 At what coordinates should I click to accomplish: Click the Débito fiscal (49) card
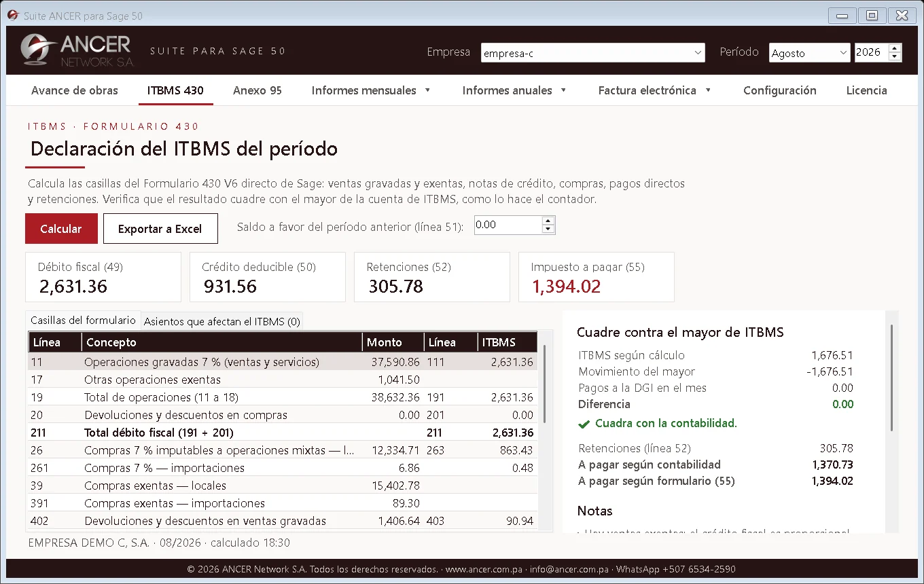103,277
